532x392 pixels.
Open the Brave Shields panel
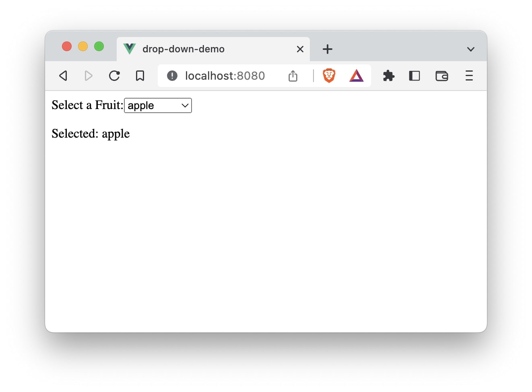pos(329,76)
